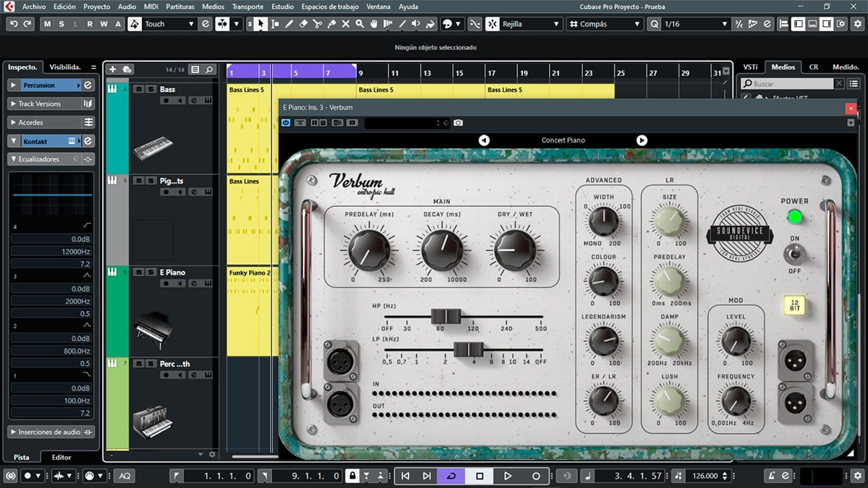Take a snapshot with the plugin camera icon

tap(458, 123)
